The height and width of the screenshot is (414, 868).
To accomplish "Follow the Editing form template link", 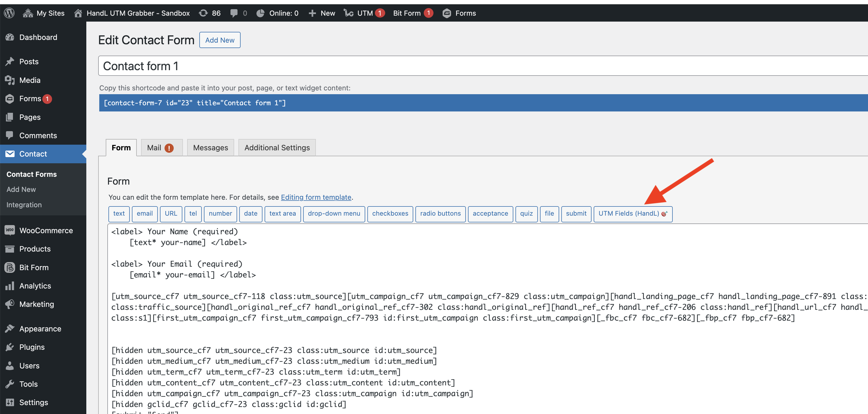I will (316, 197).
